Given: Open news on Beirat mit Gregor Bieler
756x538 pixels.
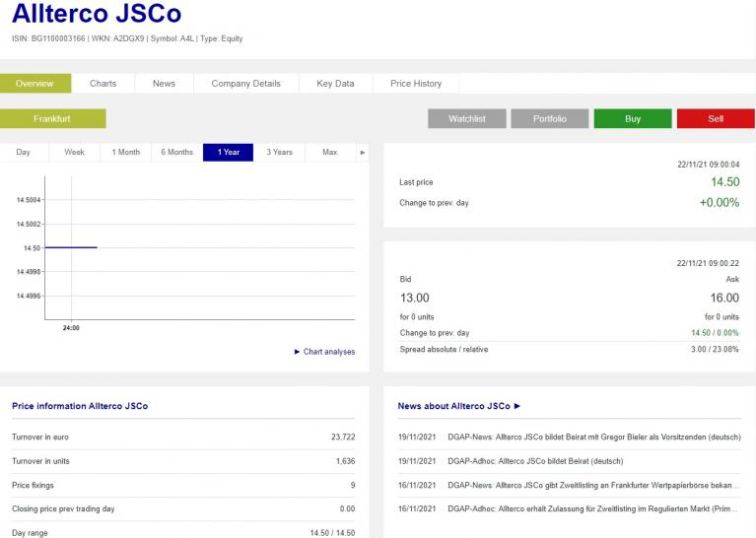Looking at the screenshot, I should (594, 437).
